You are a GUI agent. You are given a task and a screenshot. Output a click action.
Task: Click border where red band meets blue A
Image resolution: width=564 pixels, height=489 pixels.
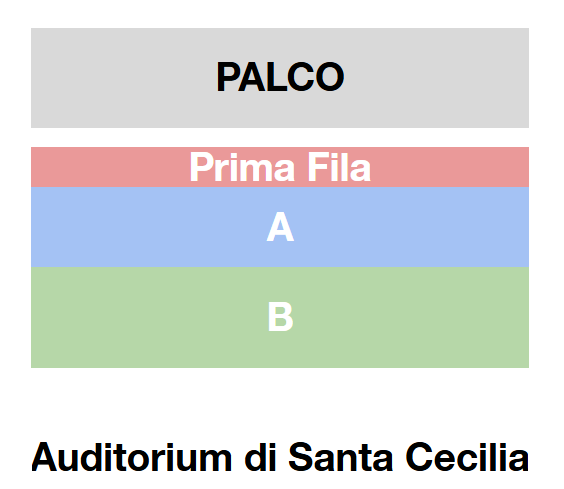[x=280, y=187]
